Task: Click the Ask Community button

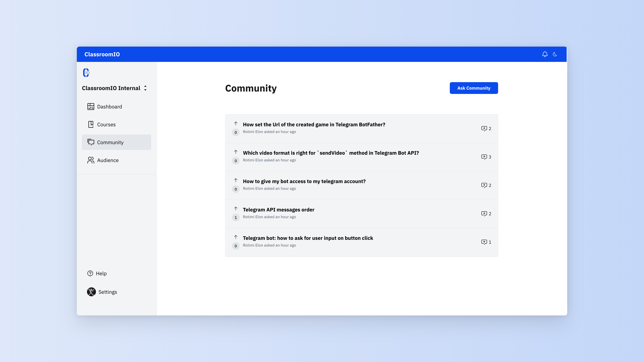Action: (474, 88)
